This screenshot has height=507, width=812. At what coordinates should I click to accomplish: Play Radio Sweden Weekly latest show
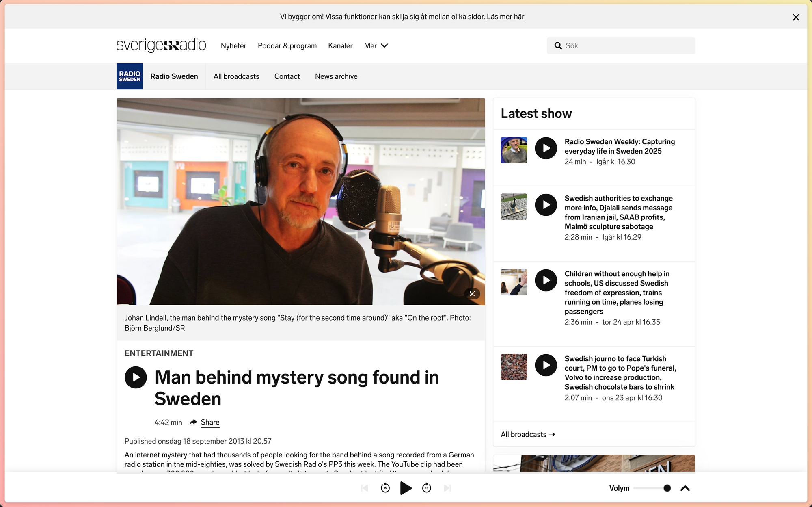(546, 148)
